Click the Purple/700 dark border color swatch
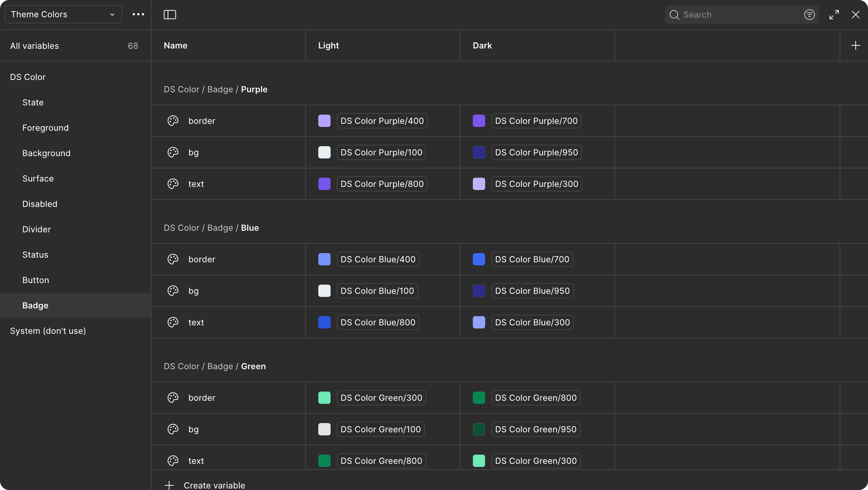 [479, 121]
